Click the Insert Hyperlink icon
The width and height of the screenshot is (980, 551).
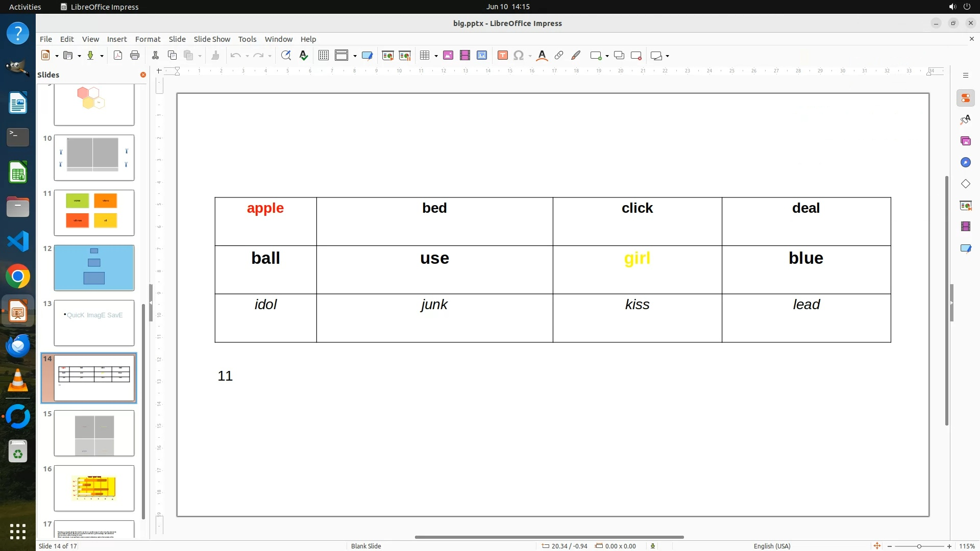[559, 56]
